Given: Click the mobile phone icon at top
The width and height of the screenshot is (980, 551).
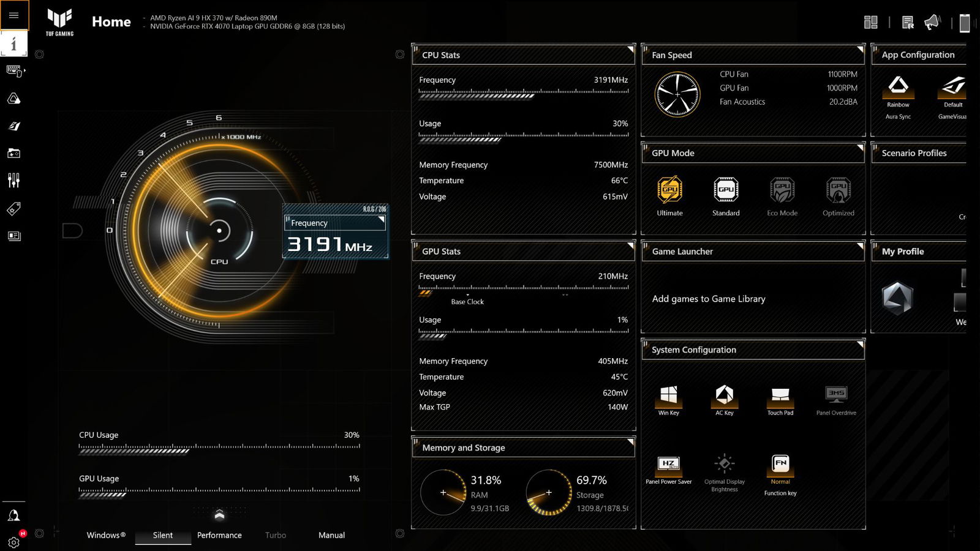Looking at the screenshot, I should tap(965, 23).
